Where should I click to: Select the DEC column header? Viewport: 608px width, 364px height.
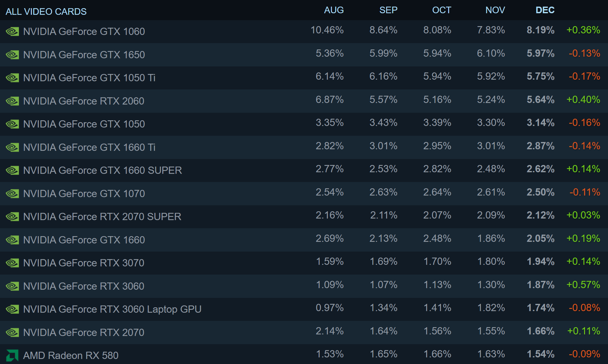(x=545, y=10)
